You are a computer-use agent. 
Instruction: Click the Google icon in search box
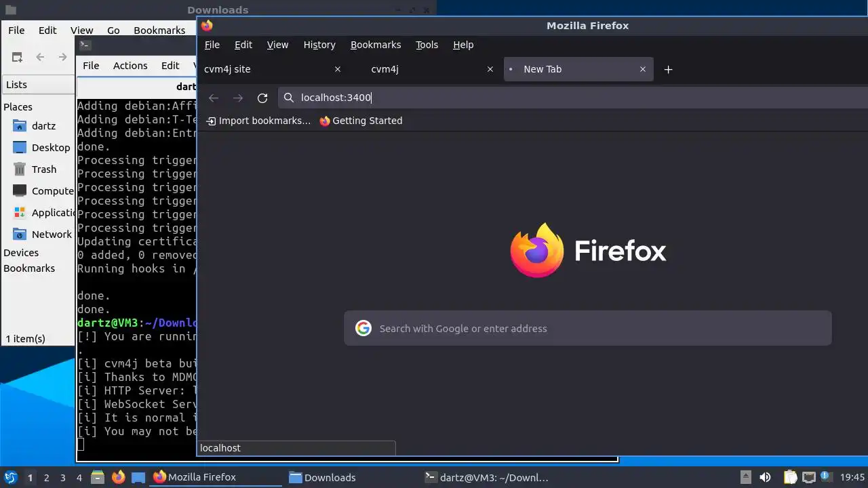363,329
